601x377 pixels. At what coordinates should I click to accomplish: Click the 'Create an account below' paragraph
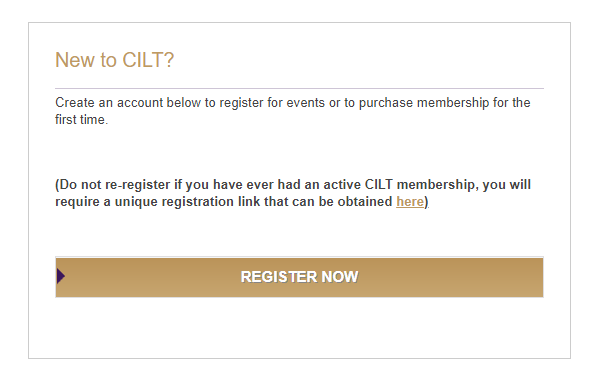[293, 111]
